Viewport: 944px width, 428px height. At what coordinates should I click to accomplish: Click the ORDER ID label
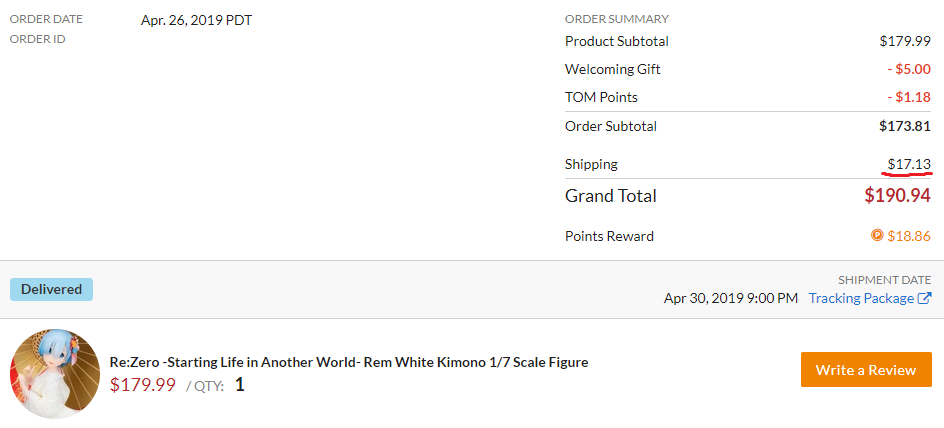(x=37, y=39)
